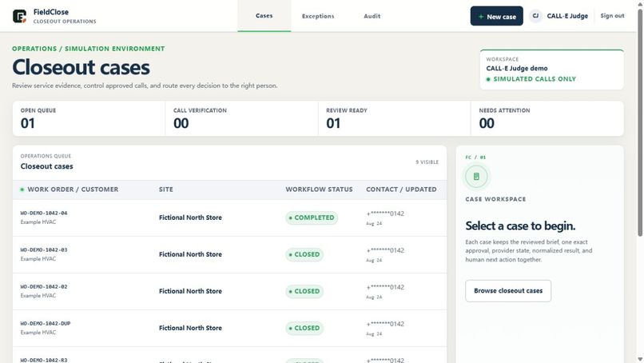The height and width of the screenshot is (363, 644).
Task: Click the CALL-E Judge user name
Action: click(567, 16)
